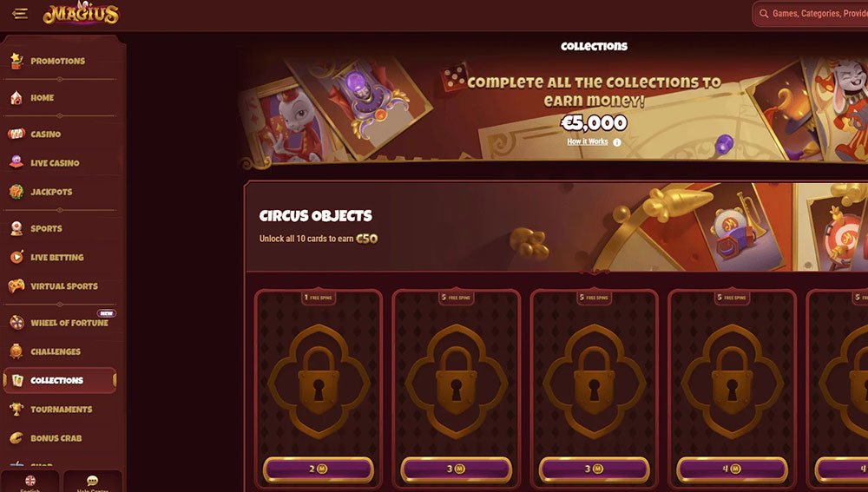Click the Tournaments trophy icon
Image resolution: width=868 pixels, height=492 pixels.
click(x=16, y=409)
